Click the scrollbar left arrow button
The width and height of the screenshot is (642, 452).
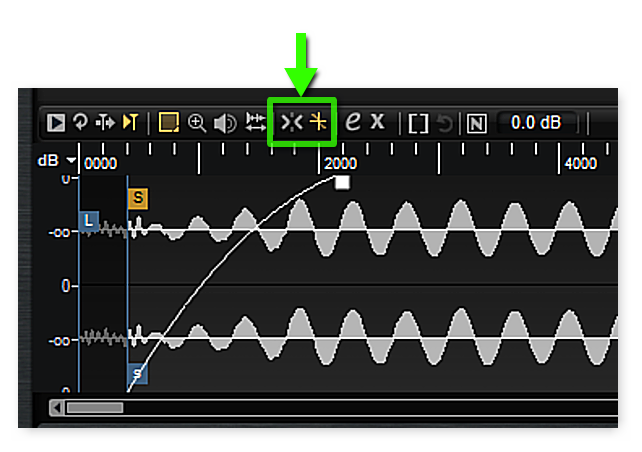click(57, 408)
